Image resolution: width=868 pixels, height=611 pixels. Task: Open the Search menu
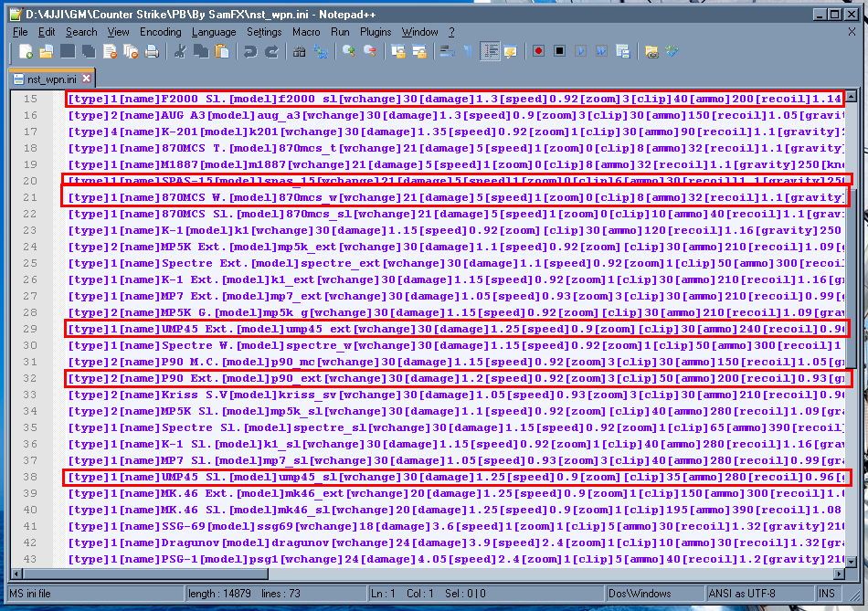point(81,32)
